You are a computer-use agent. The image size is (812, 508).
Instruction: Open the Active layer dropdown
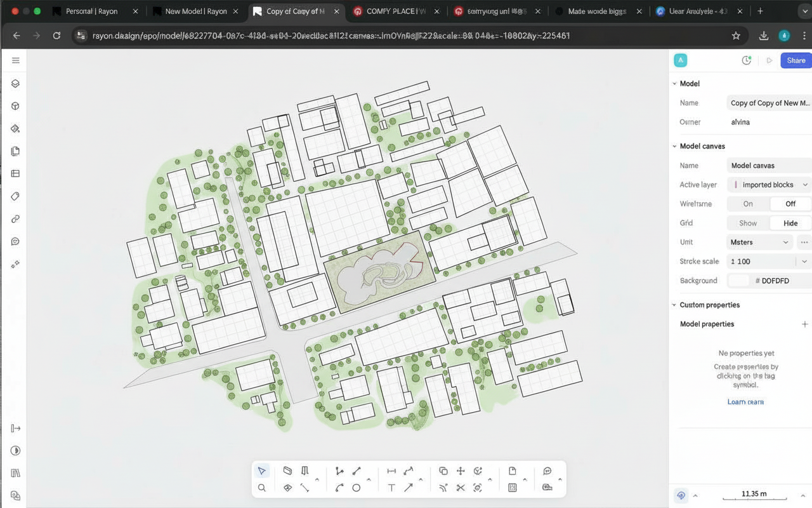pyautogui.click(x=769, y=185)
